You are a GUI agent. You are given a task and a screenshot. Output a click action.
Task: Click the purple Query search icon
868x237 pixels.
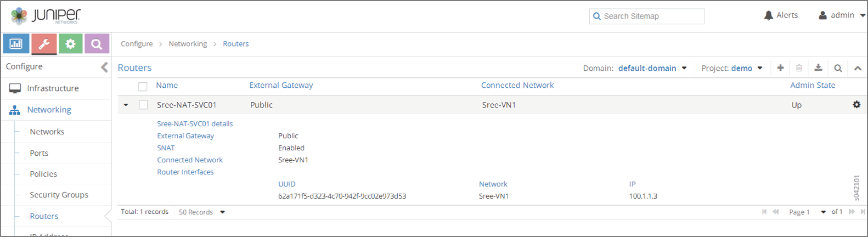(97, 44)
